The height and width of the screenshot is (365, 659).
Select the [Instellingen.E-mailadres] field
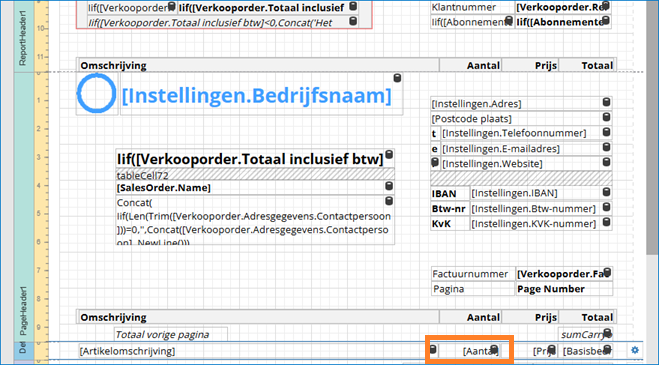[526, 149]
